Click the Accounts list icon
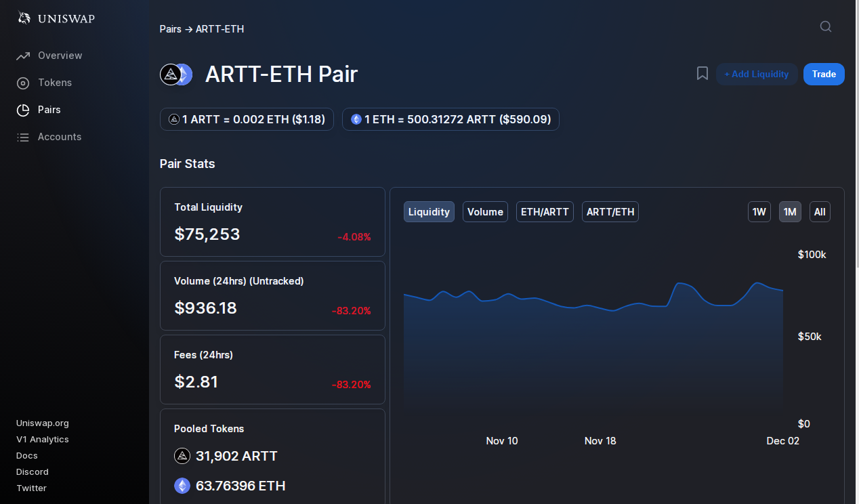 [x=23, y=137]
